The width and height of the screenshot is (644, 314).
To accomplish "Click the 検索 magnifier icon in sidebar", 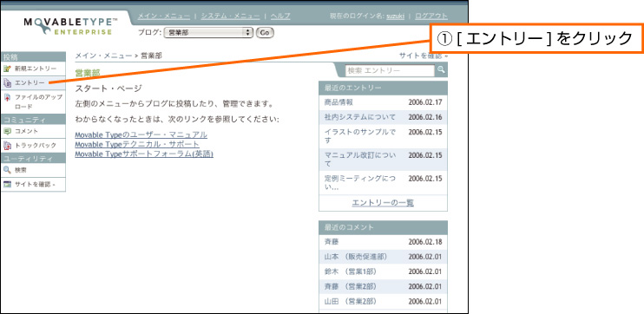I will pos(7,169).
